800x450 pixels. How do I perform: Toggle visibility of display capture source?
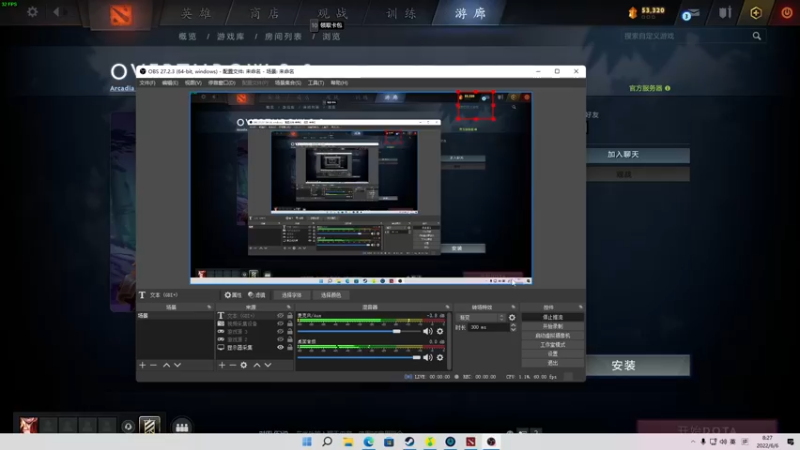[280, 347]
